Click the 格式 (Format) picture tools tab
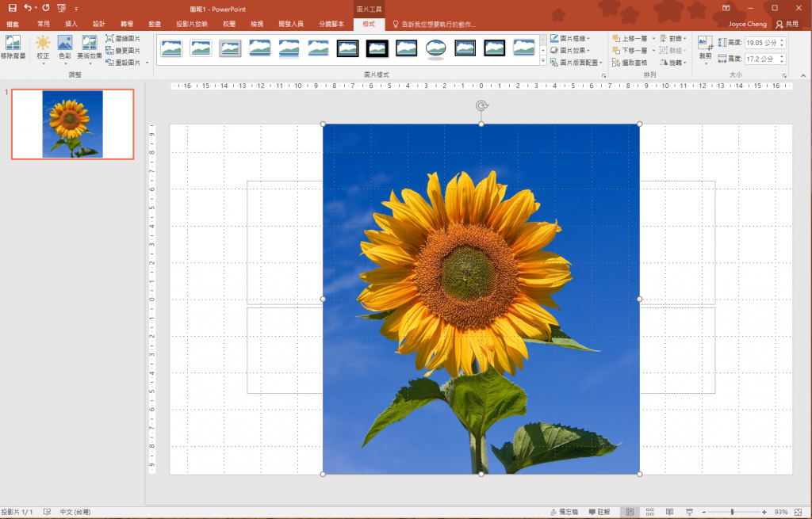Image resolution: width=812 pixels, height=519 pixels. pos(369,24)
